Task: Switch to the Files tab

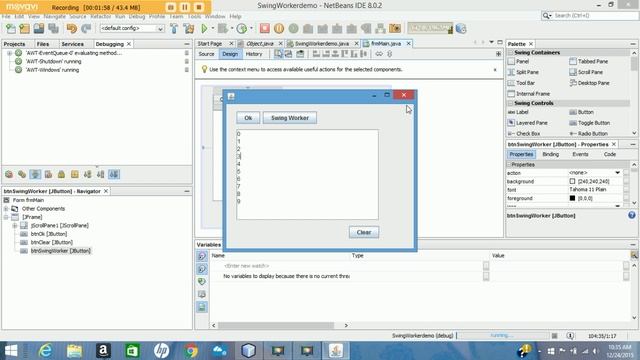Action: pyautogui.click(x=43, y=44)
